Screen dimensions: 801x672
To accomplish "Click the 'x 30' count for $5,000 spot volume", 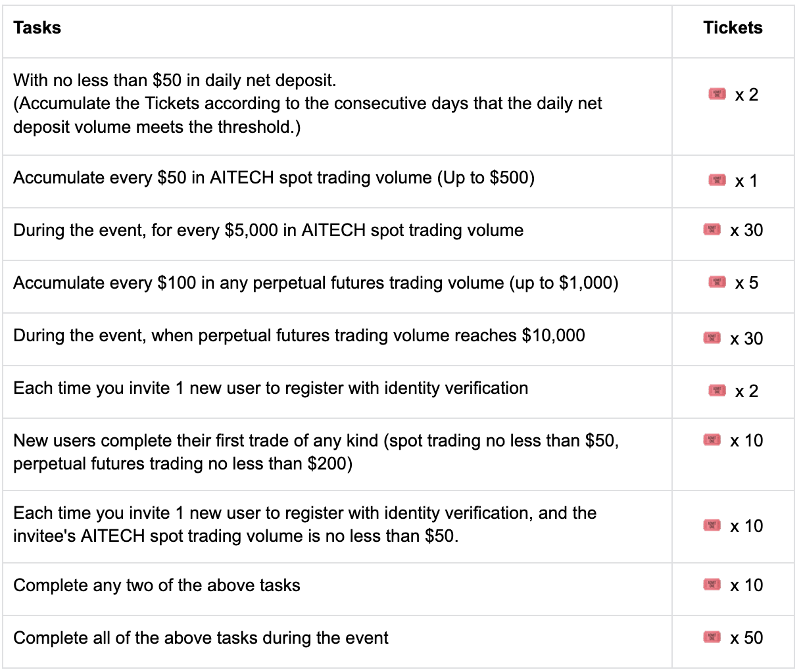I will coord(746,230).
